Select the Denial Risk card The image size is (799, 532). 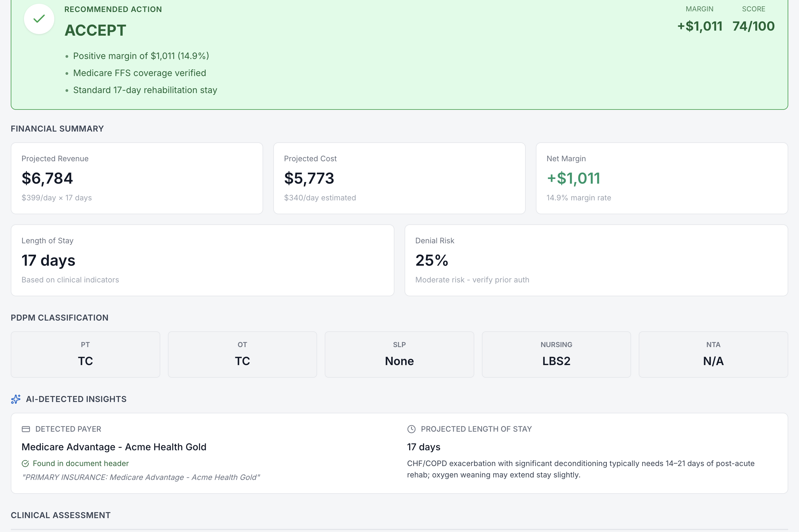tap(596, 260)
